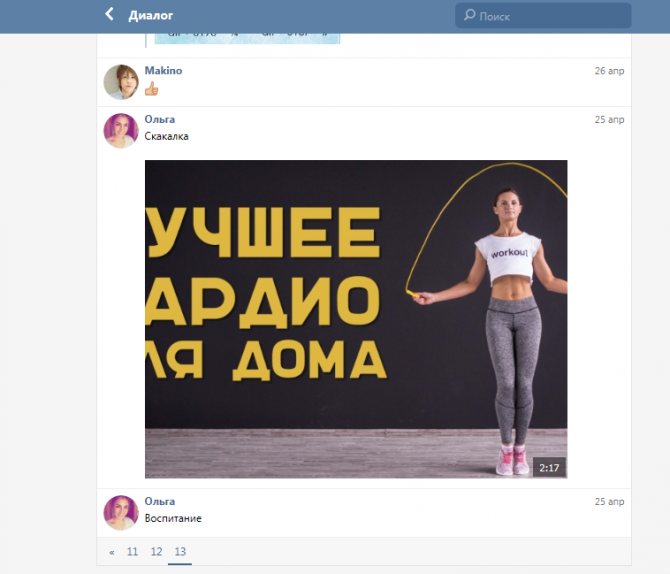Jump to first pages with « arrow
This screenshot has width=670, height=574.
[x=112, y=552]
